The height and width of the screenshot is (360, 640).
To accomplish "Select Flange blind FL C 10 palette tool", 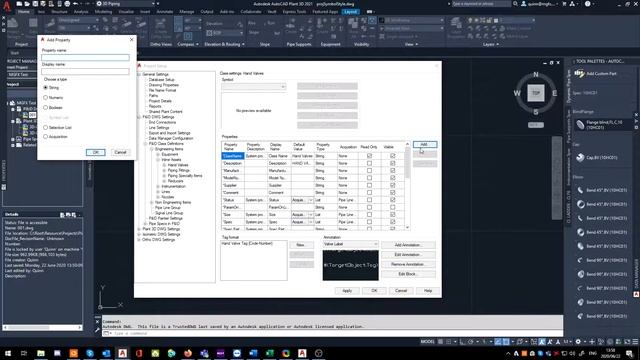I will (x=599, y=124).
